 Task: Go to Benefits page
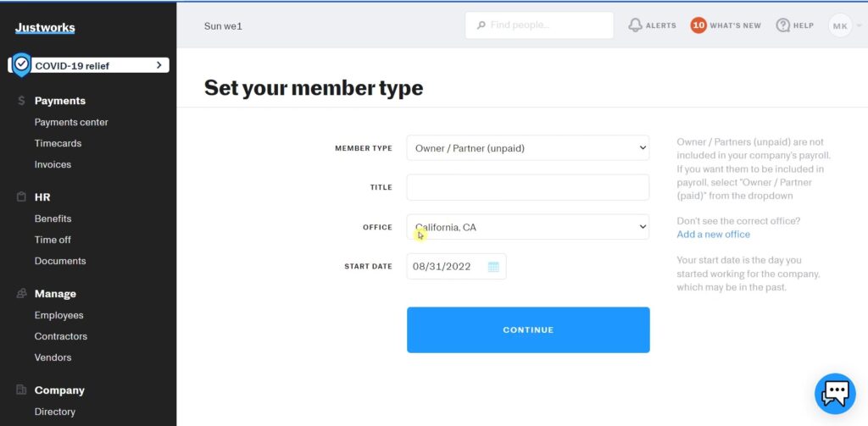[53, 219]
